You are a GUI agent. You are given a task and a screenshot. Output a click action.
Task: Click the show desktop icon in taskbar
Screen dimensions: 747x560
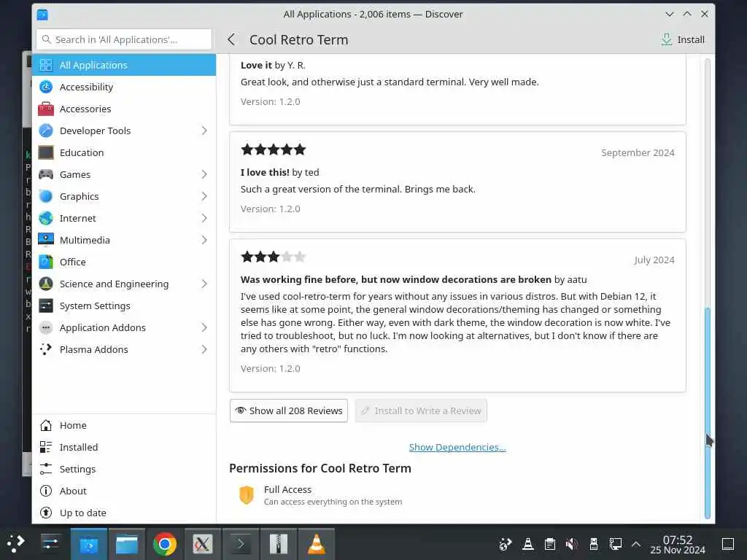728,544
